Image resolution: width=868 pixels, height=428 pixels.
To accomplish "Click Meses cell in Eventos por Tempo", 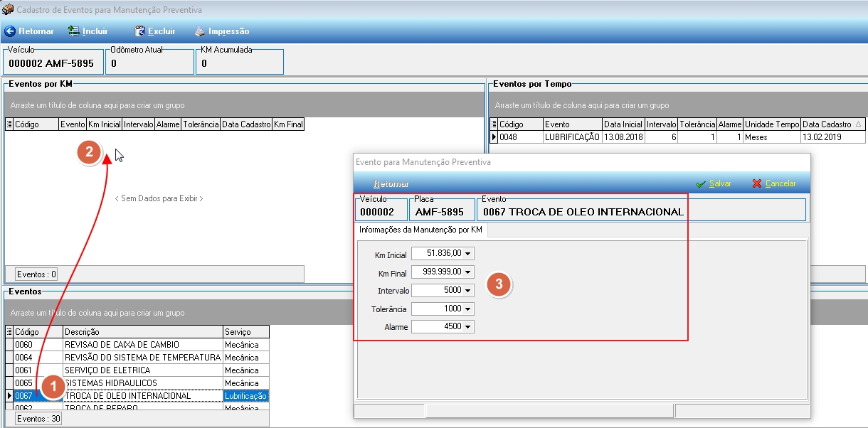I will pyautogui.click(x=772, y=137).
